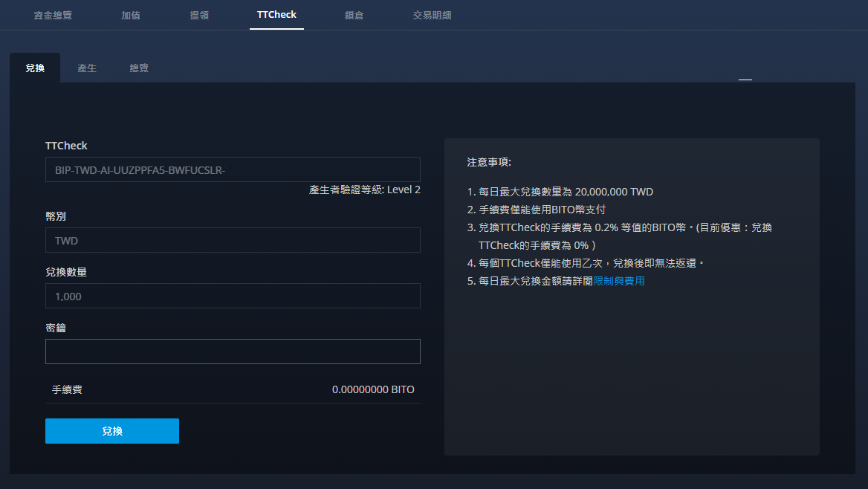Open the 總覽 sub-tab
This screenshot has height=489, width=868.
tap(139, 68)
